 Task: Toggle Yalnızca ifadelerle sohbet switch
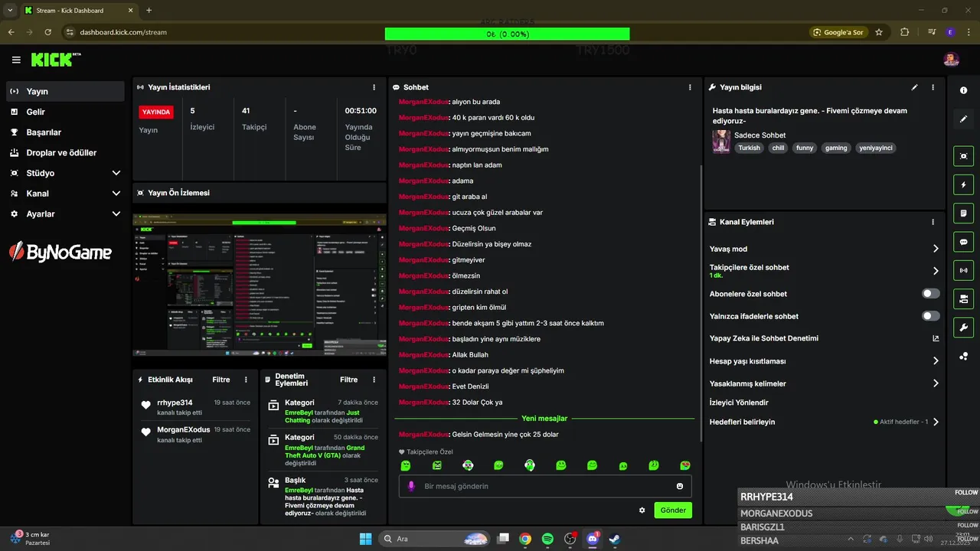[x=931, y=316]
